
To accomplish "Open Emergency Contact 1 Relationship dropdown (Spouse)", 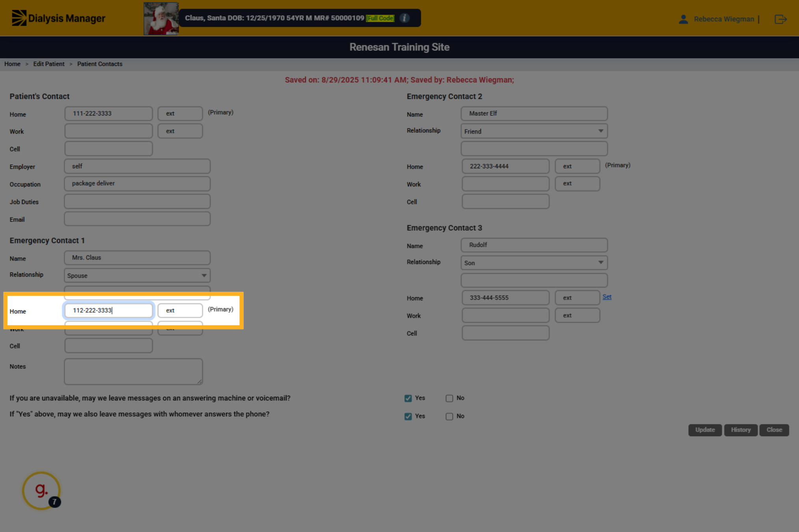I will click(x=137, y=275).
